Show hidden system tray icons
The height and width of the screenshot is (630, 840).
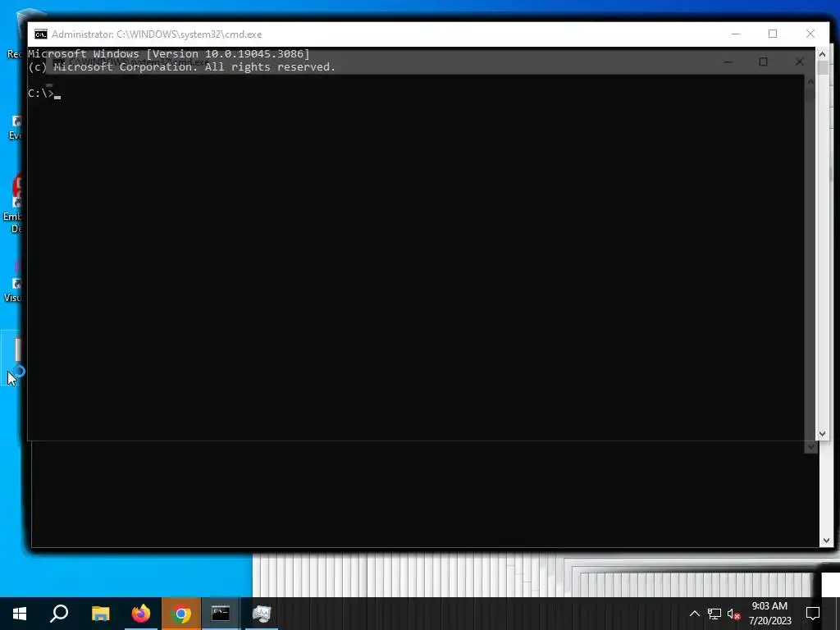coord(694,614)
